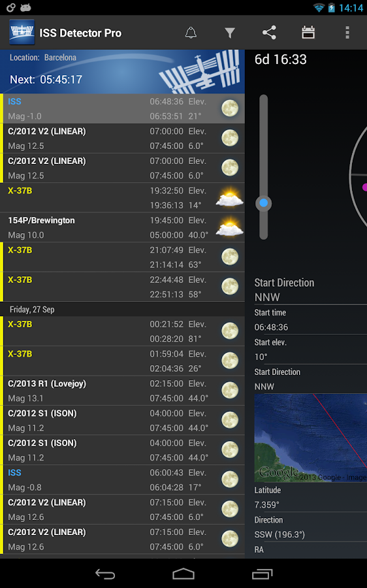Tap the cloudy sun icon on 154P/Brewington row
Image resolution: width=367 pixels, height=588 pixels.
(x=229, y=227)
